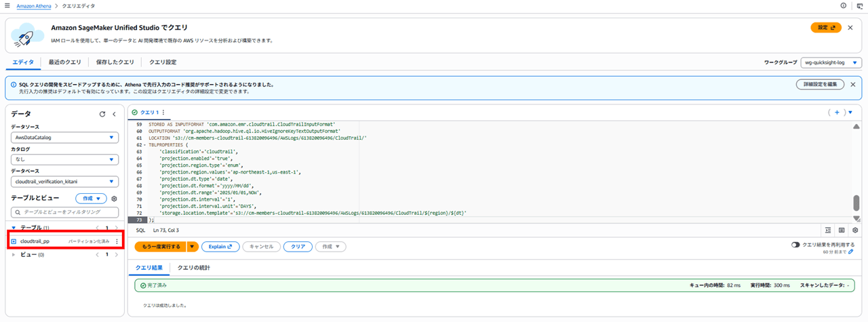This screenshot has width=868, height=322.
Task: Open the 作成 dropdown next to クリア
Action: 331,247
